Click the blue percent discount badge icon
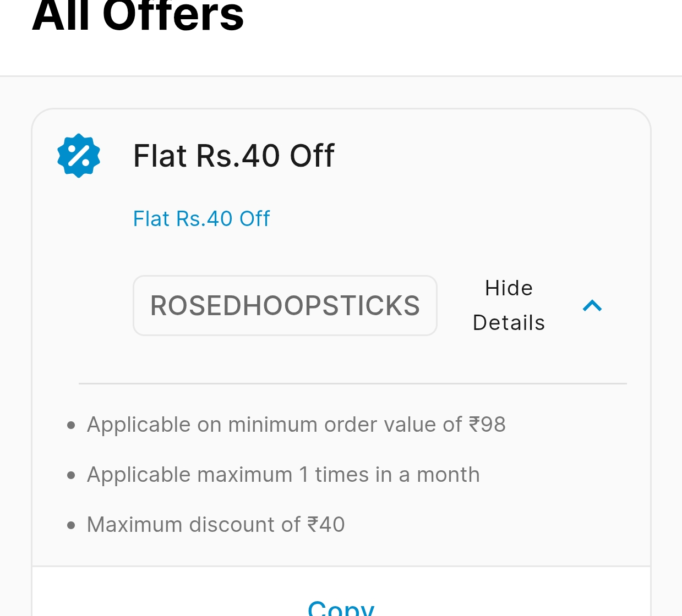The height and width of the screenshot is (616, 682). coord(79,156)
